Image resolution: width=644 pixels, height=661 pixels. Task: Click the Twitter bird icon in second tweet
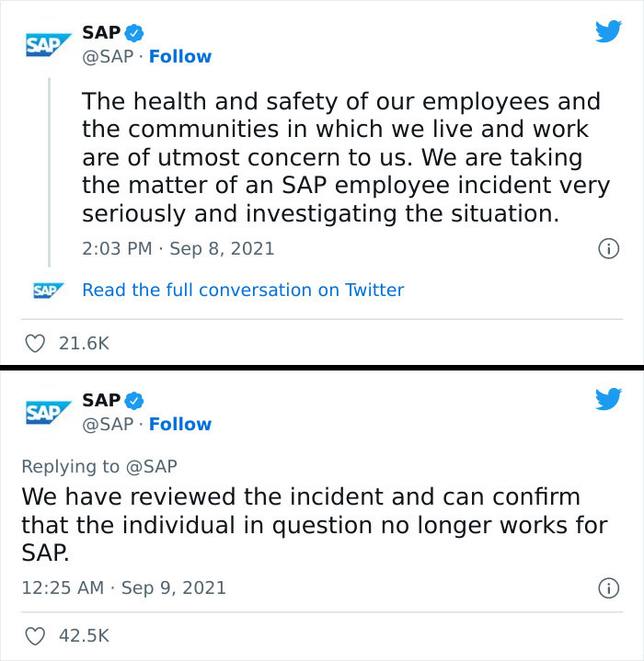(x=608, y=399)
